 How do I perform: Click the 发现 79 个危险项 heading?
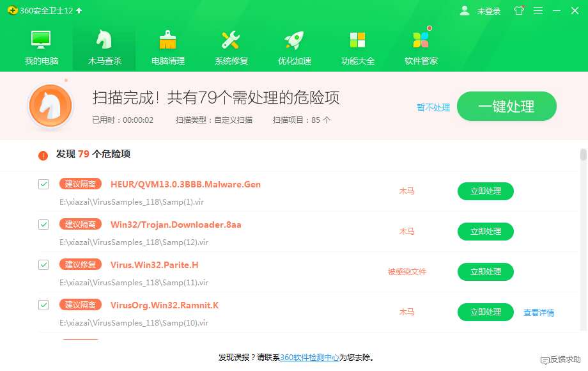tap(93, 154)
